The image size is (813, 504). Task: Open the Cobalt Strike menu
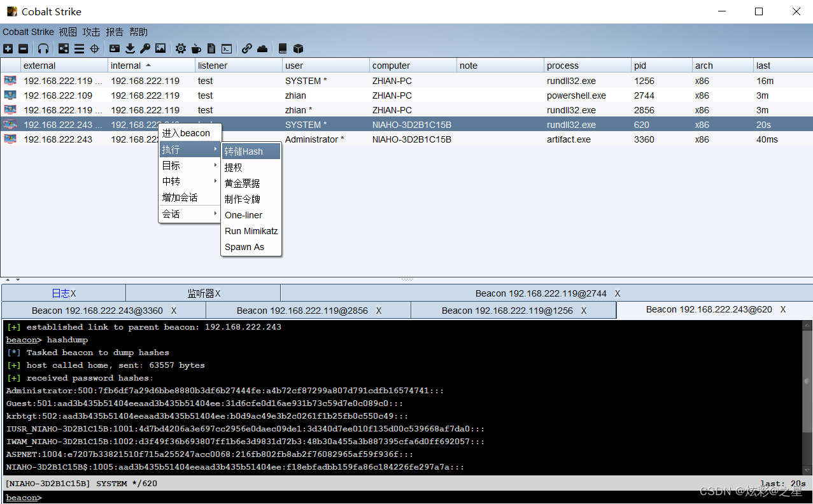(28, 32)
